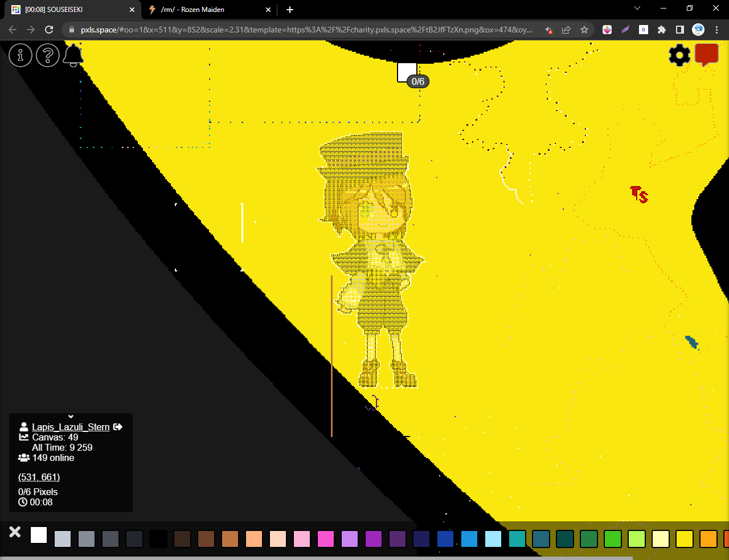Image resolution: width=729 pixels, height=560 pixels.
Task: Open the red chat bubble
Action: pos(707,55)
